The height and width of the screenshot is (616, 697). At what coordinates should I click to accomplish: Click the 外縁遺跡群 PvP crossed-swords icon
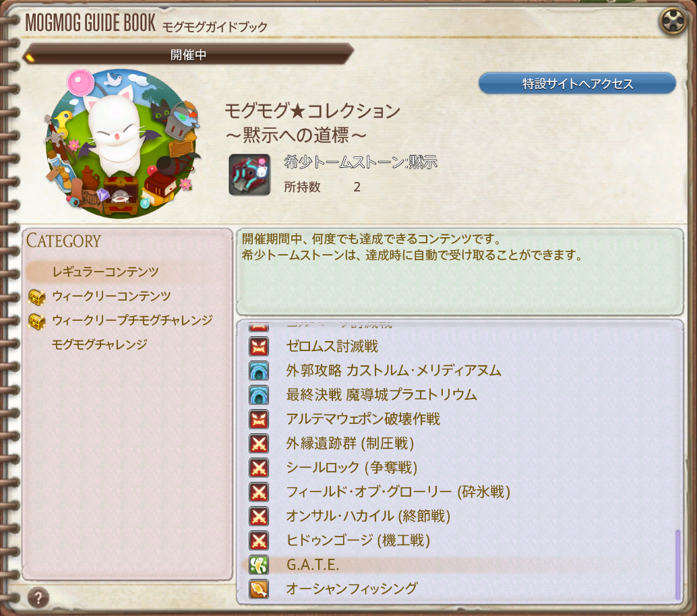pos(259,443)
